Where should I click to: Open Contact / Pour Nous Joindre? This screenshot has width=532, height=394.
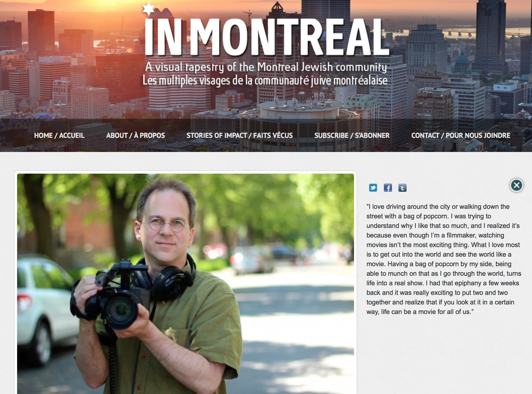tap(461, 135)
